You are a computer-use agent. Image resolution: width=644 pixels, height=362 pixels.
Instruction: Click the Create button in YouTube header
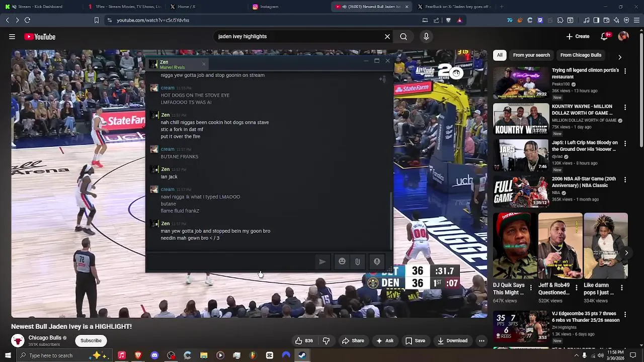[578, 36]
